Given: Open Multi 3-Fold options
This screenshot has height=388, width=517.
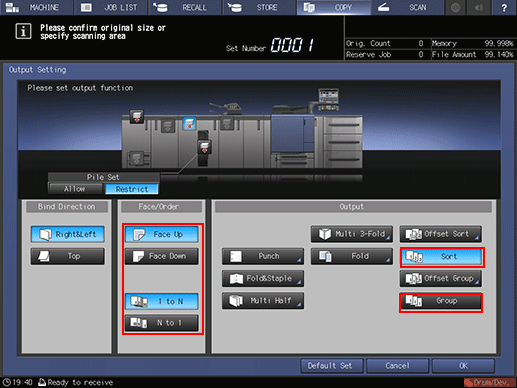Looking at the screenshot, I should click(x=352, y=234).
